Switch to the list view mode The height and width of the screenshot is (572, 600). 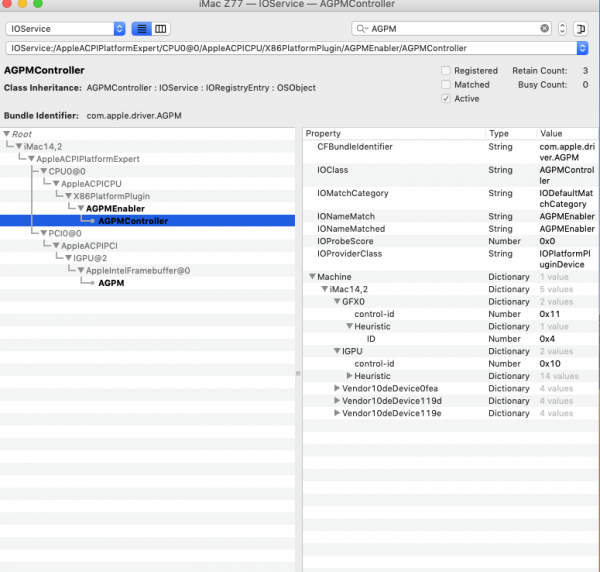(x=142, y=29)
